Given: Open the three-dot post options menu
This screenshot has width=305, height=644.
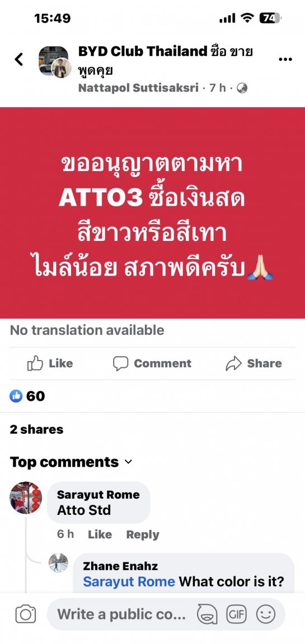Looking at the screenshot, I should click(x=285, y=60).
